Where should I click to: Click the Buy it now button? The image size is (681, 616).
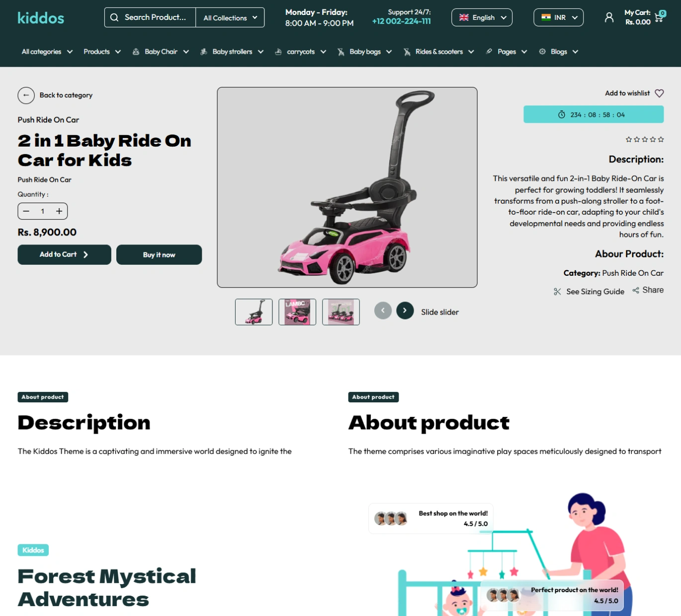tap(159, 254)
